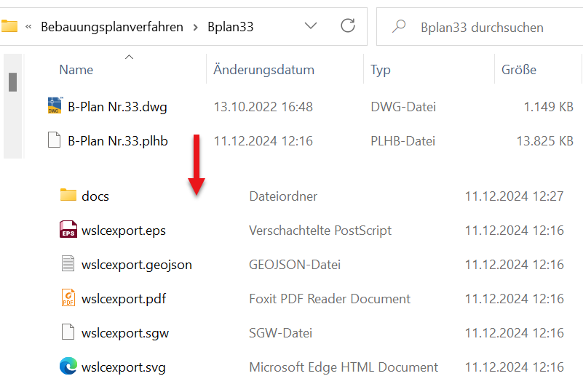Click the blank file icon of B-Plan Nr.33.plhb
583x392 pixels.
(x=54, y=141)
